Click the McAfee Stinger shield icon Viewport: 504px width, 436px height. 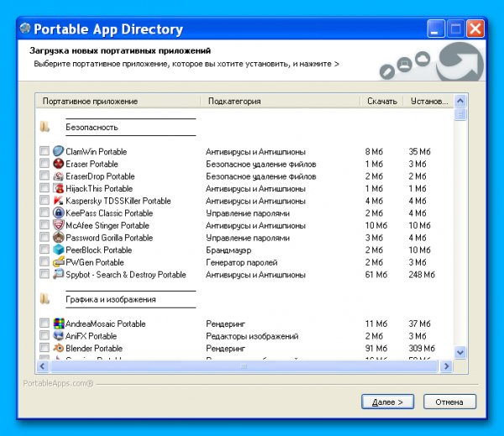(x=59, y=225)
